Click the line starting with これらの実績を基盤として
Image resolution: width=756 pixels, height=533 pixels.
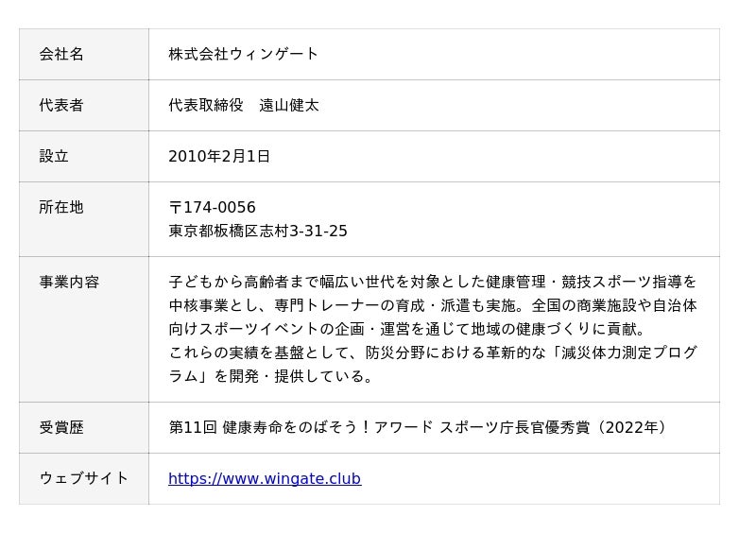tap(433, 353)
